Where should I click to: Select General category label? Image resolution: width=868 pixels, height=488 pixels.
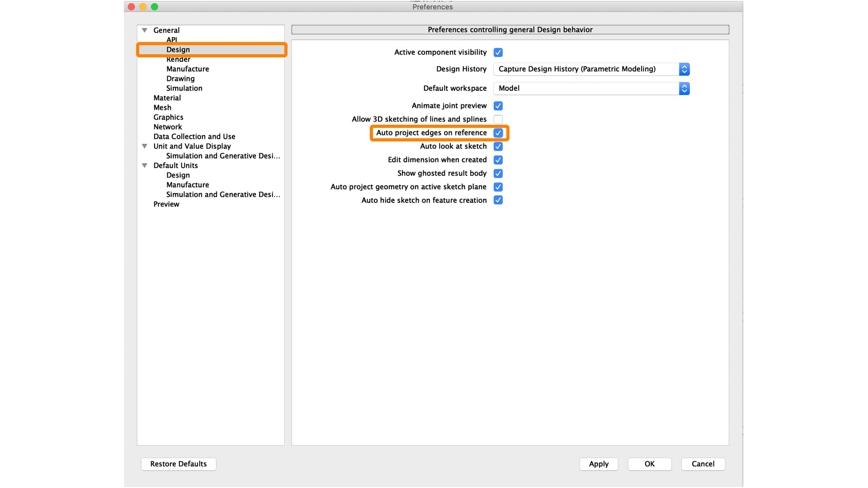pyautogui.click(x=166, y=30)
